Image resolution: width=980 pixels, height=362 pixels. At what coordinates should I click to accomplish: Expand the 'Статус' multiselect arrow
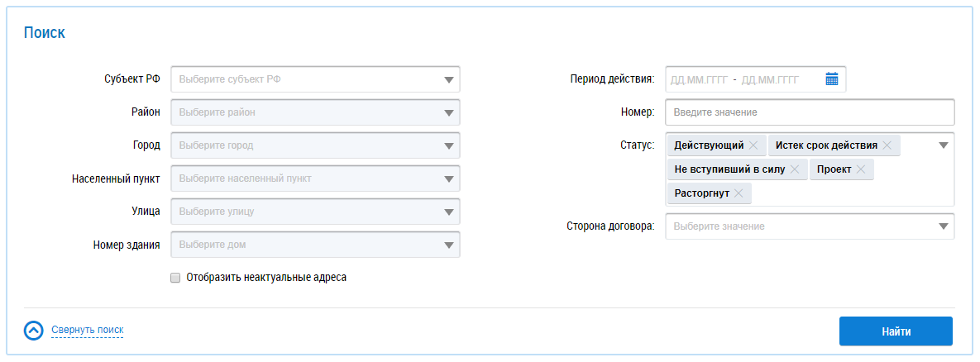pos(944,145)
